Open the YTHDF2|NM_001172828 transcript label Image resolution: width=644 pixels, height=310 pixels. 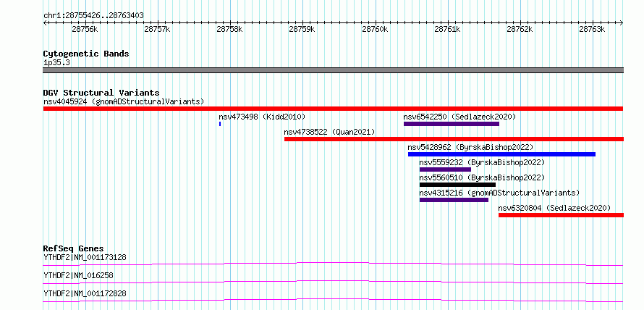pyautogui.click(x=85, y=293)
